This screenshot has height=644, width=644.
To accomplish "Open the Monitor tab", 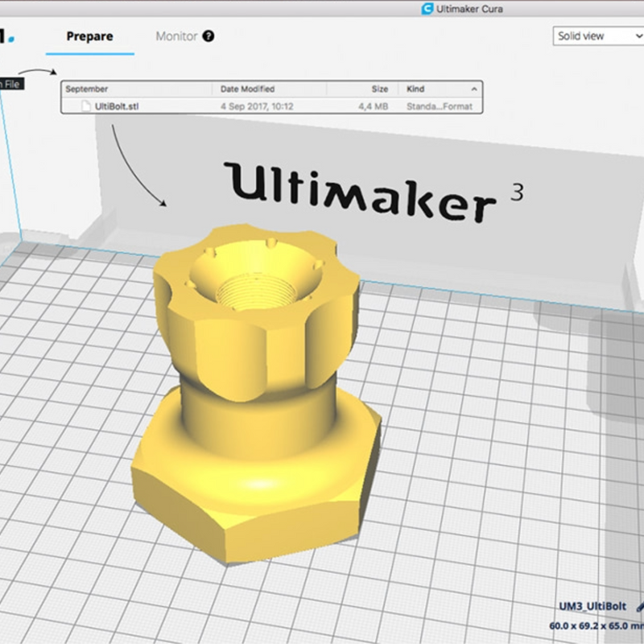I will [176, 36].
